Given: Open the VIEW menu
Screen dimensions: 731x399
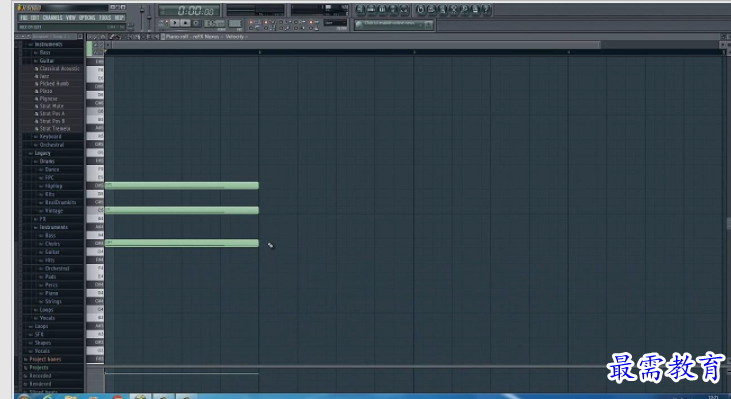Looking at the screenshot, I should pos(70,18).
